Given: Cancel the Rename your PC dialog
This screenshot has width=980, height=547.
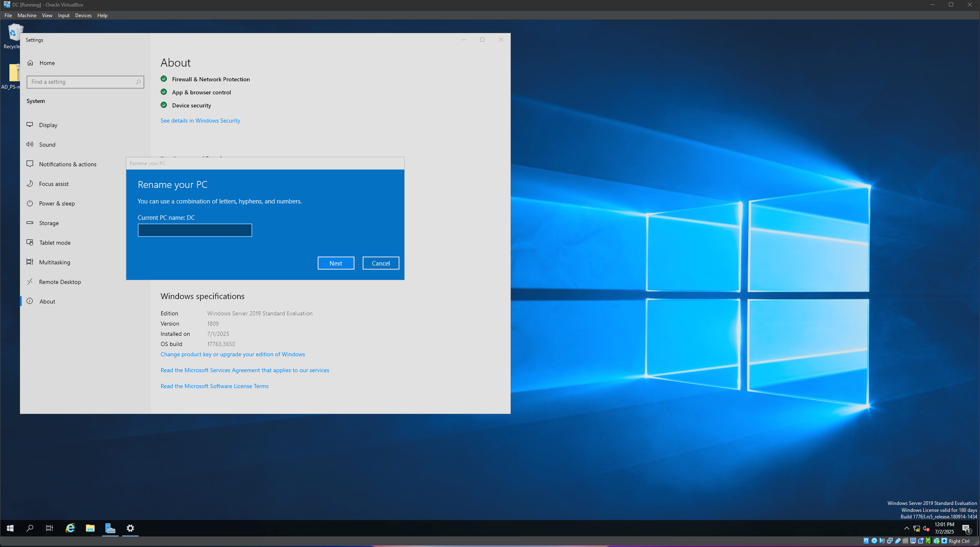Looking at the screenshot, I should coord(381,263).
